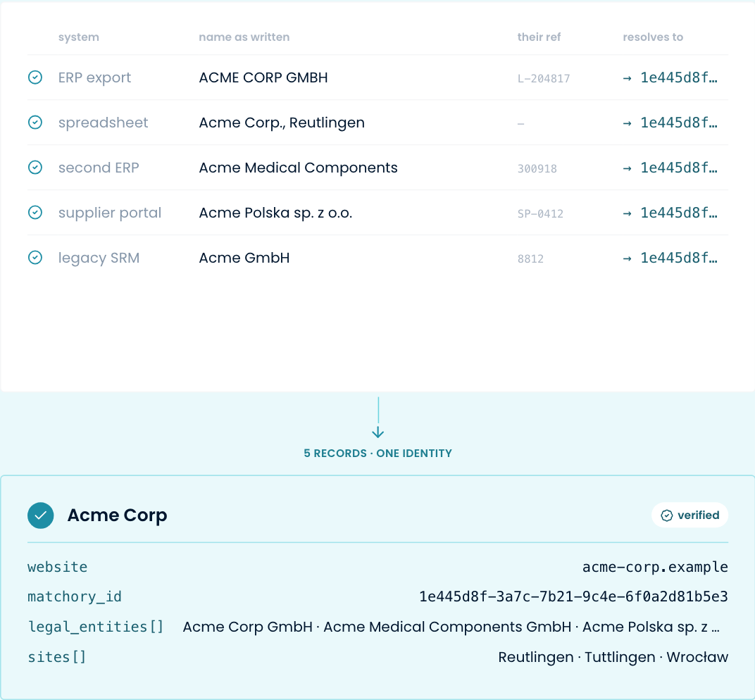Click the 'matchory_id' field label
The image size is (755, 700).
(x=75, y=597)
